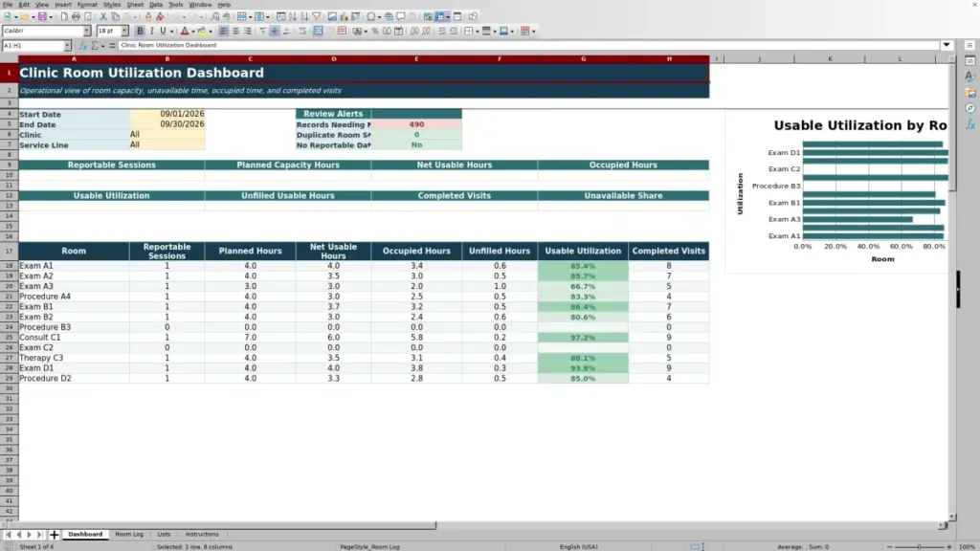Switch to the Lists sheet tab
Screen dimensions: 980x551
coord(164,535)
